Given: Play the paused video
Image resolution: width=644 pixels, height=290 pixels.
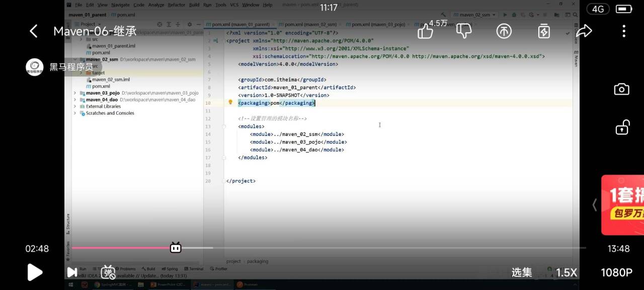Looking at the screenshot, I should pyautogui.click(x=34, y=272).
